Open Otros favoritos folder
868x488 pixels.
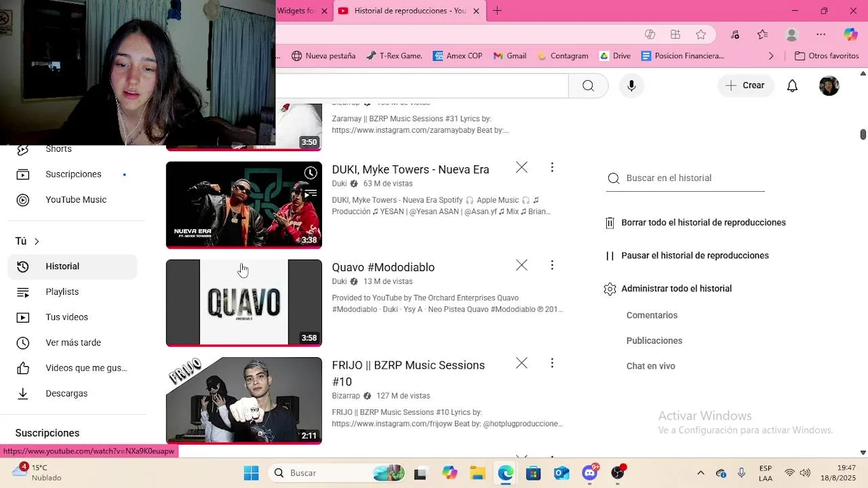827,56
